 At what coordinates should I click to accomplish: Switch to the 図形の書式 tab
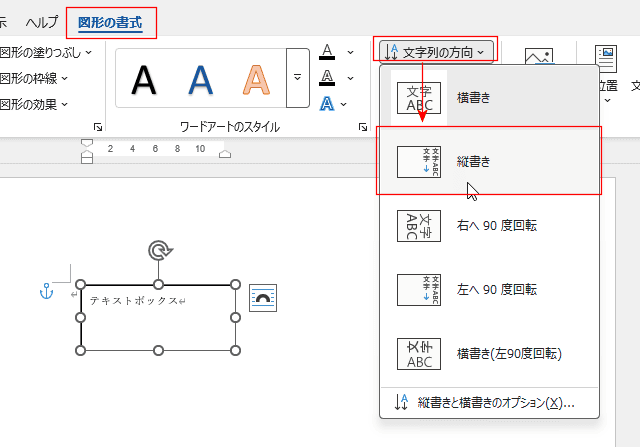tap(110, 22)
